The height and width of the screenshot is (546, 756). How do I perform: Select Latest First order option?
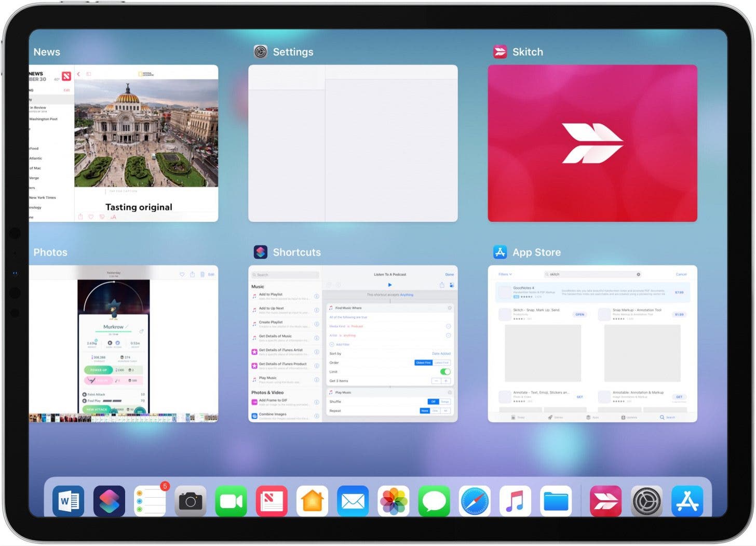(x=442, y=363)
